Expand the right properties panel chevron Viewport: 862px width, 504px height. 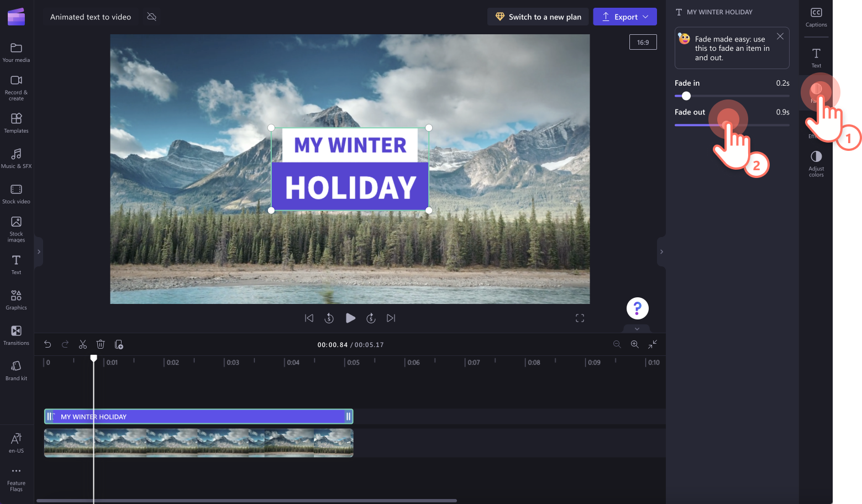tap(661, 251)
